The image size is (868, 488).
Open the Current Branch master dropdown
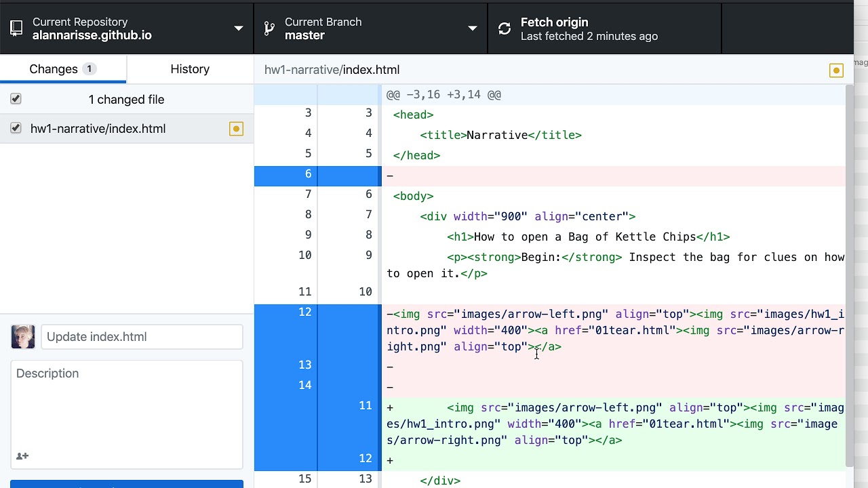[x=371, y=28]
